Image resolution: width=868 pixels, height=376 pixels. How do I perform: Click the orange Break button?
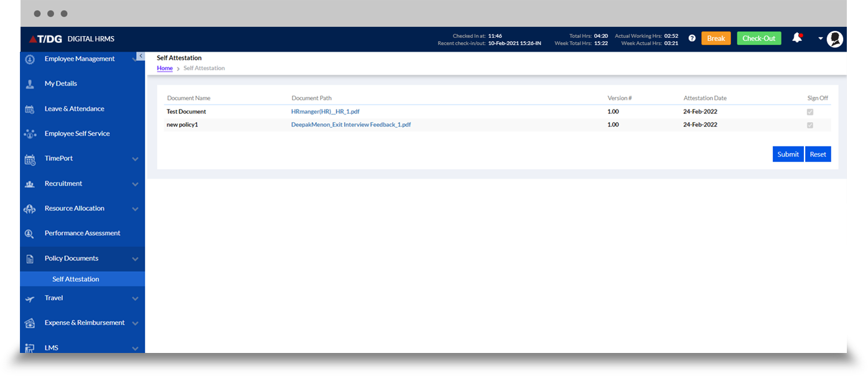point(716,38)
